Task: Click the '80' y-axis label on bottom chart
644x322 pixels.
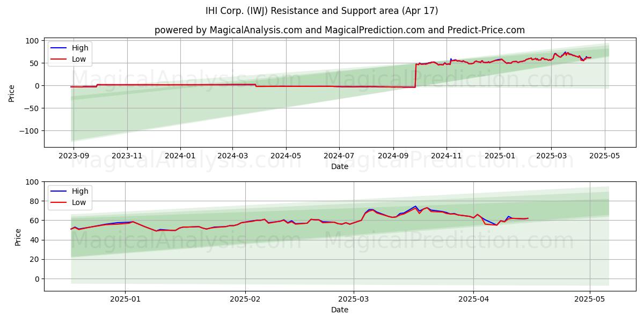Action: click(35, 201)
